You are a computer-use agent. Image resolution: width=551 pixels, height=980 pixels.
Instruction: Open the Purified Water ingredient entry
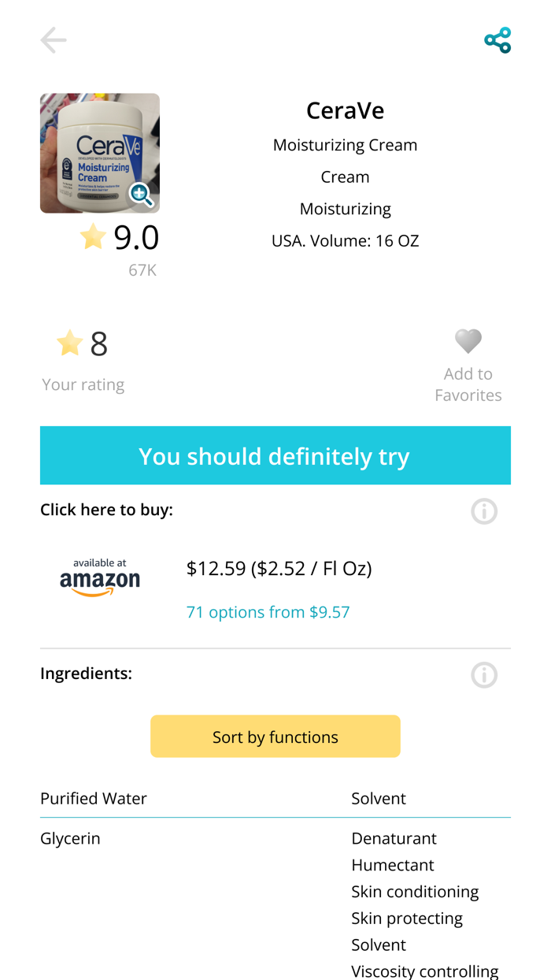tap(94, 798)
